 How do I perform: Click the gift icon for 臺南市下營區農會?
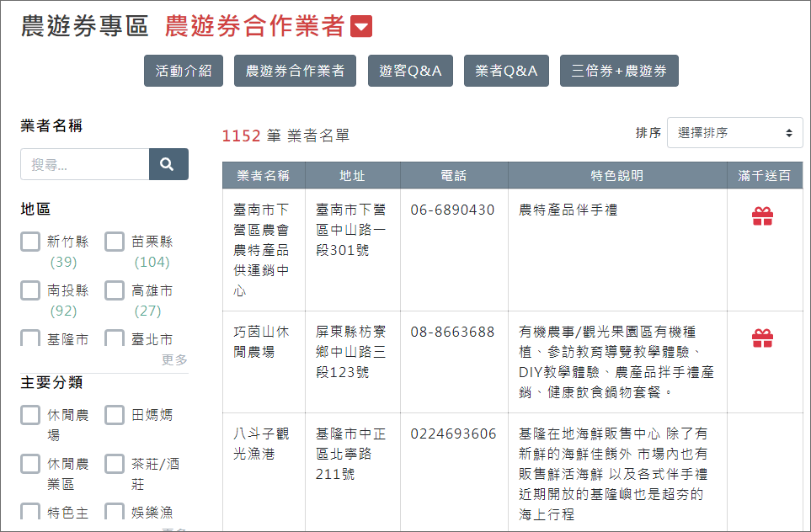click(762, 215)
